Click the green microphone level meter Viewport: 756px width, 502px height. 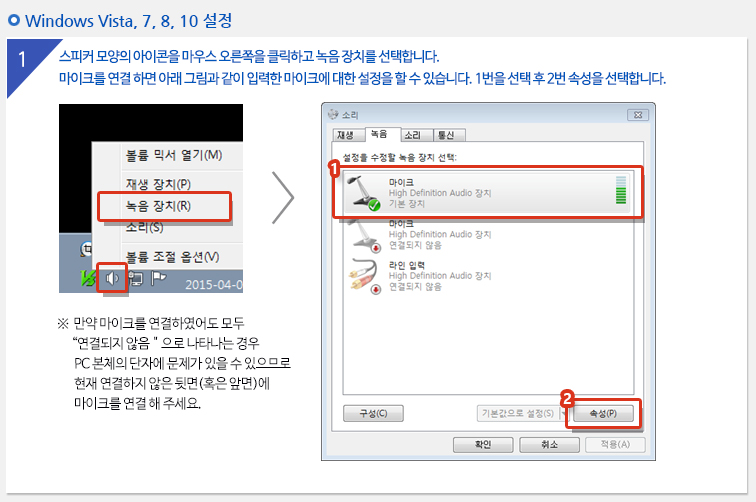coord(621,190)
